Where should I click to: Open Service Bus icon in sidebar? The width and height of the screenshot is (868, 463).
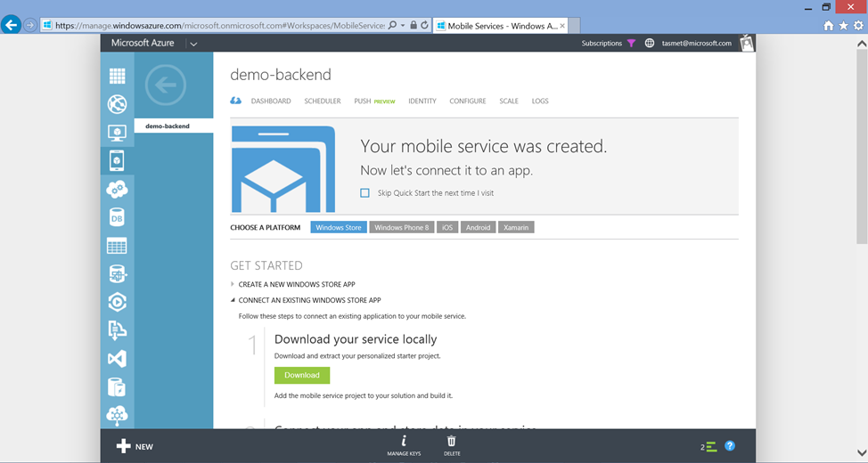coord(117,330)
